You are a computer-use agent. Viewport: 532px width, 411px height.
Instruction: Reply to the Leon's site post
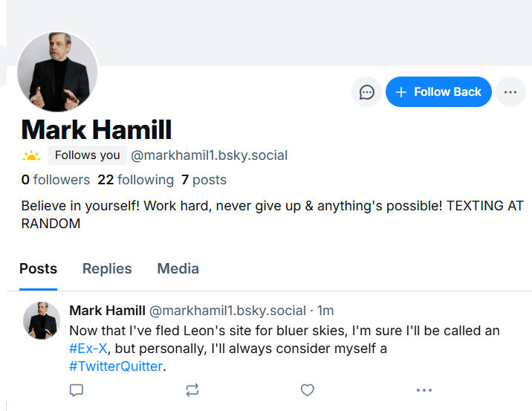coord(76,390)
